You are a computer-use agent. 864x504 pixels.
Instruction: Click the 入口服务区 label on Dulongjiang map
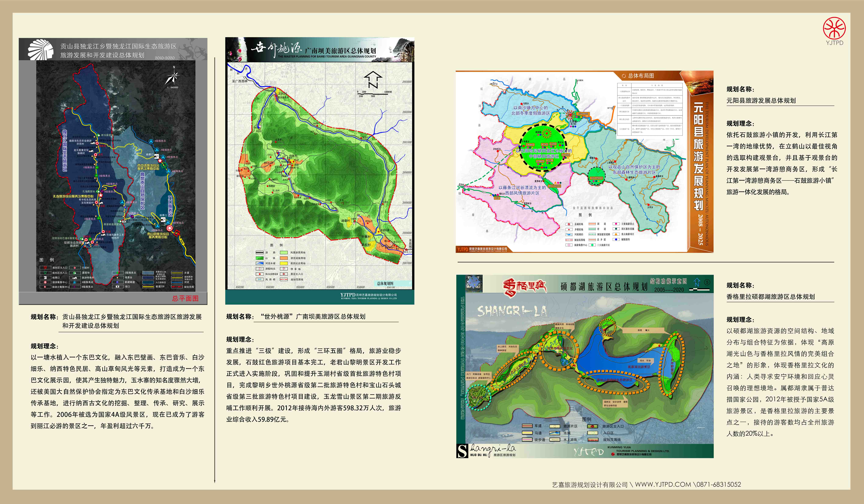click(x=170, y=206)
